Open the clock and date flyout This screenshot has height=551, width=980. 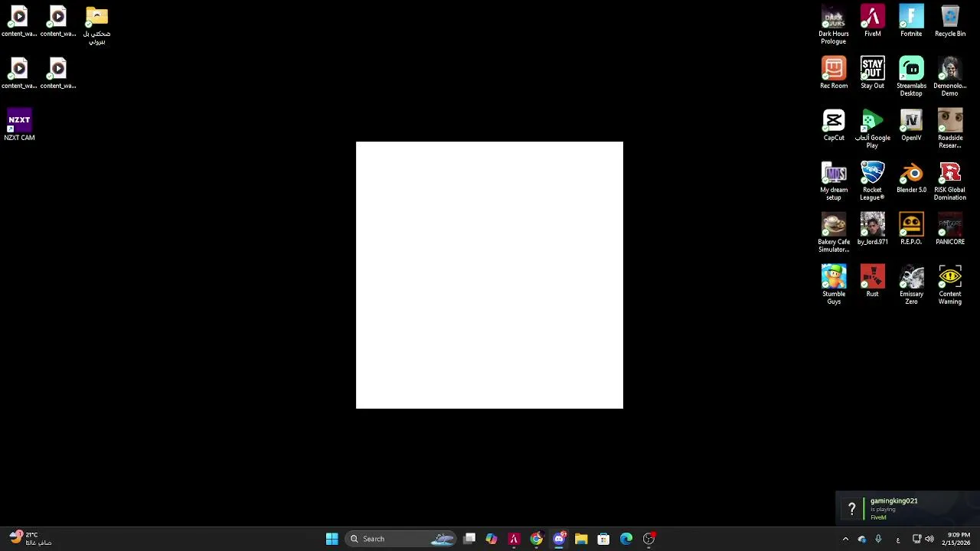[x=958, y=539]
